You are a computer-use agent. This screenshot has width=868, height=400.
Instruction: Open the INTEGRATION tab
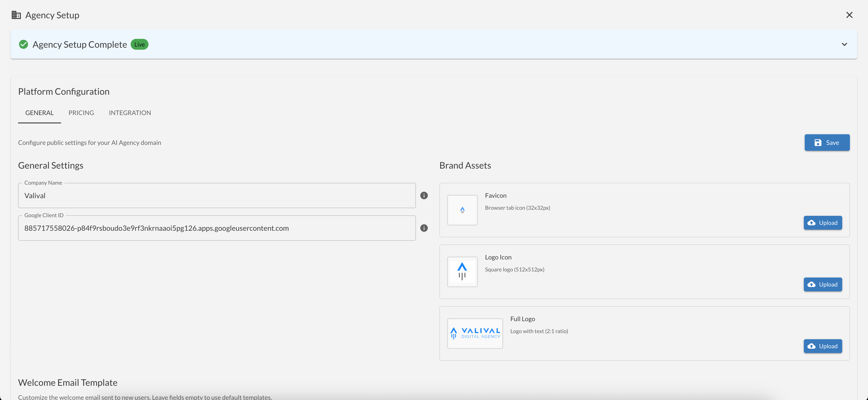(x=130, y=113)
